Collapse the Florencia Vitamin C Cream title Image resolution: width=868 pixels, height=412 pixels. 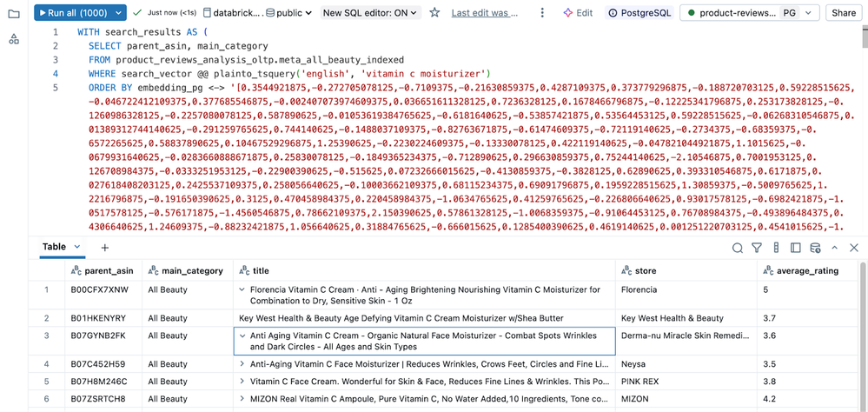[x=242, y=289]
